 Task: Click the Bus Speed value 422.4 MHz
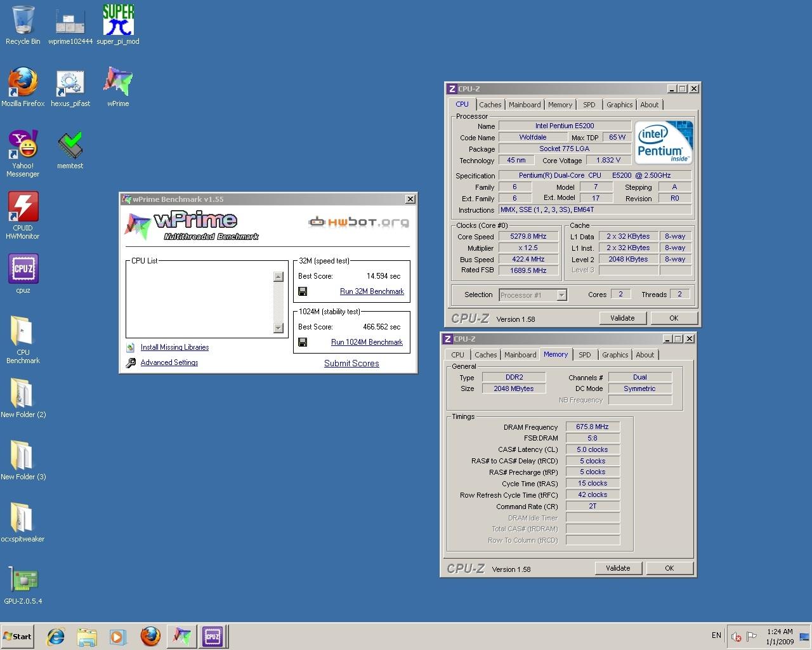tap(528, 259)
